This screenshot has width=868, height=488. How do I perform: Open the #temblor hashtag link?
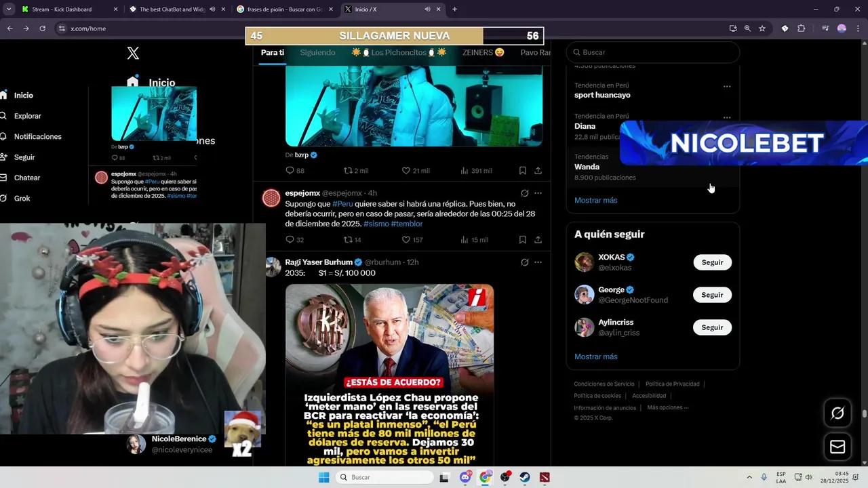pos(407,224)
